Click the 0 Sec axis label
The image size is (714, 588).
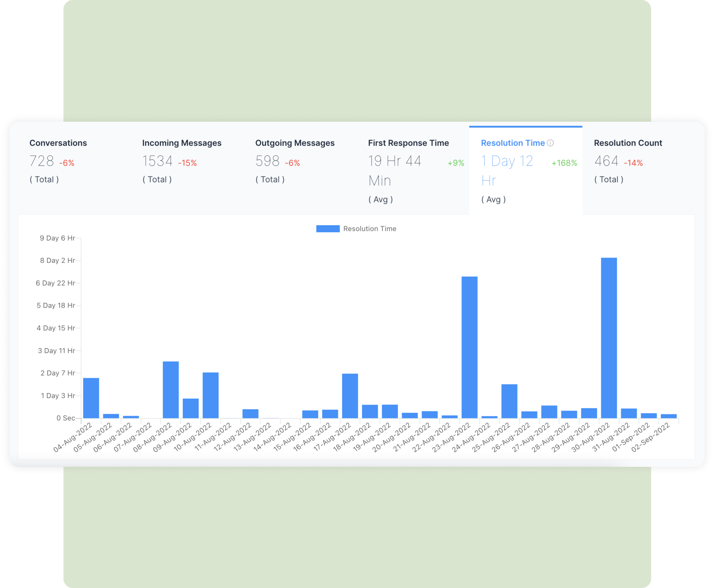66,418
